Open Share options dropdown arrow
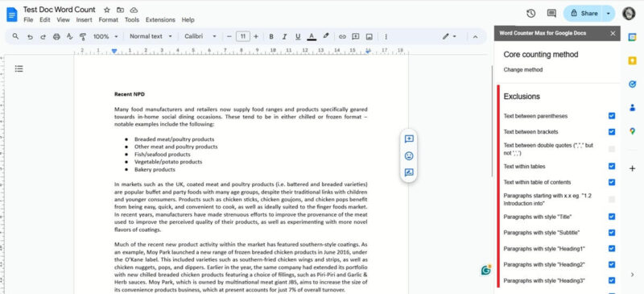 [609, 14]
